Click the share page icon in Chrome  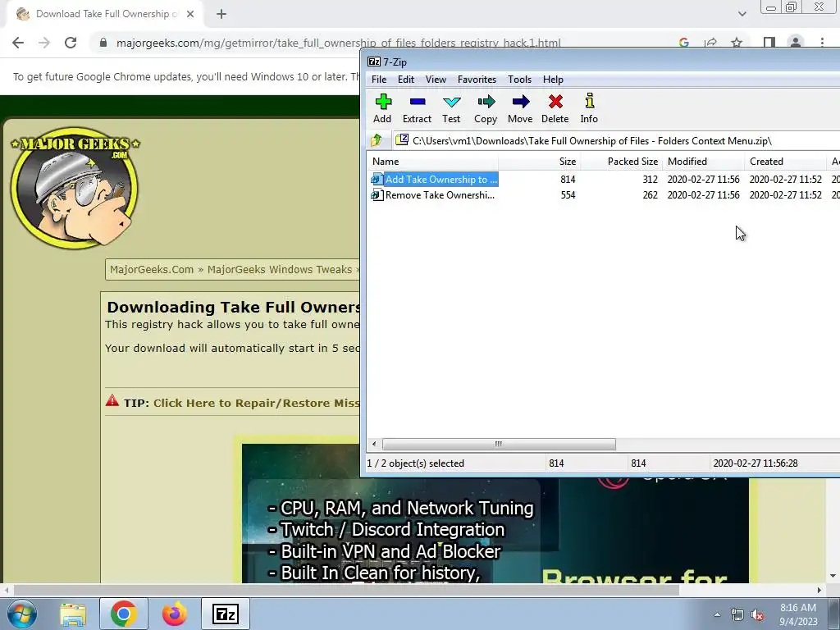710,43
